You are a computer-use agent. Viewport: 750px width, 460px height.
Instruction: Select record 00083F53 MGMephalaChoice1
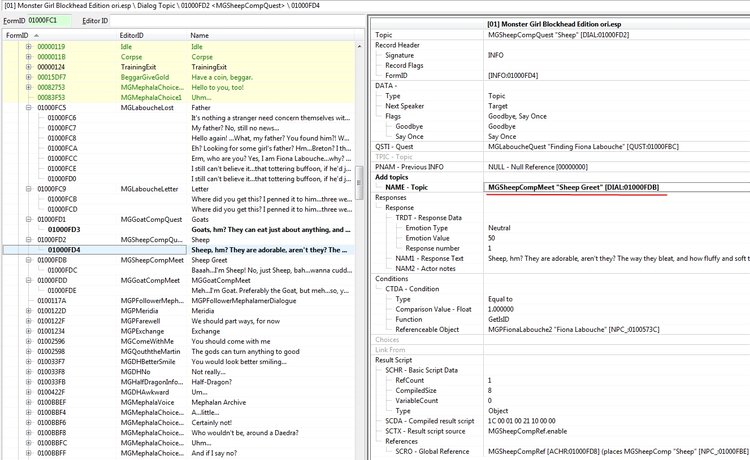click(x=179, y=98)
